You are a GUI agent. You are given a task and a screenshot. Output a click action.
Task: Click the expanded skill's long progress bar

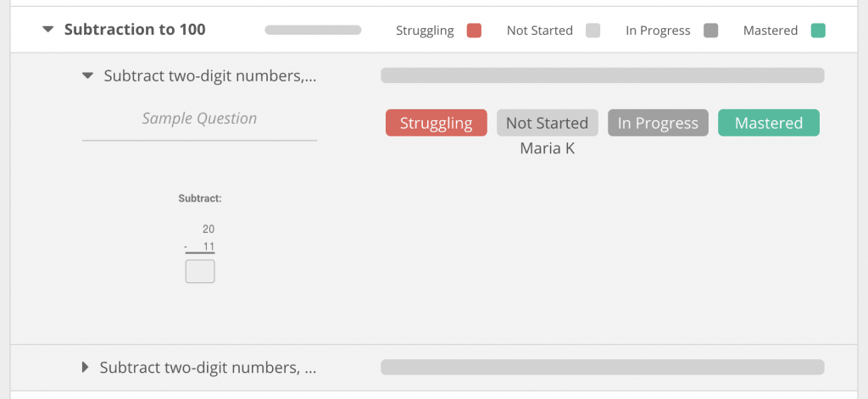click(602, 76)
